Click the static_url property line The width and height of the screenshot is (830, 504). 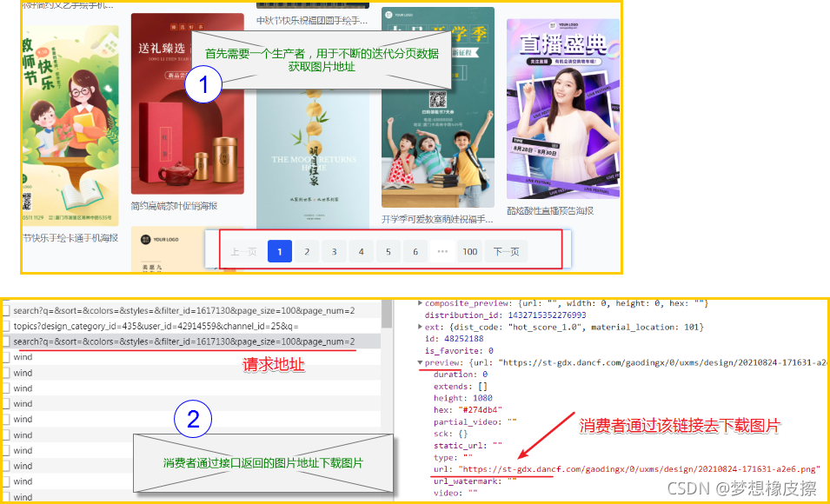pos(468,445)
